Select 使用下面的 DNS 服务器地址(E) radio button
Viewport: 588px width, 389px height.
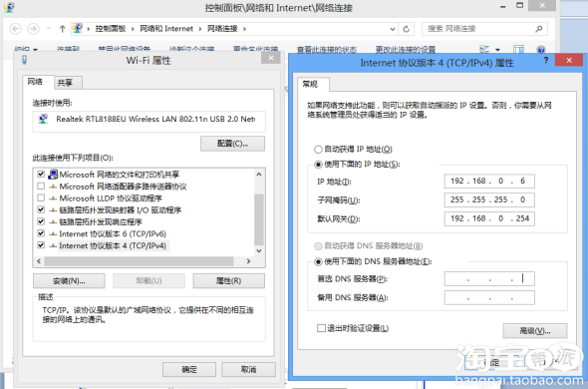coord(318,261)
